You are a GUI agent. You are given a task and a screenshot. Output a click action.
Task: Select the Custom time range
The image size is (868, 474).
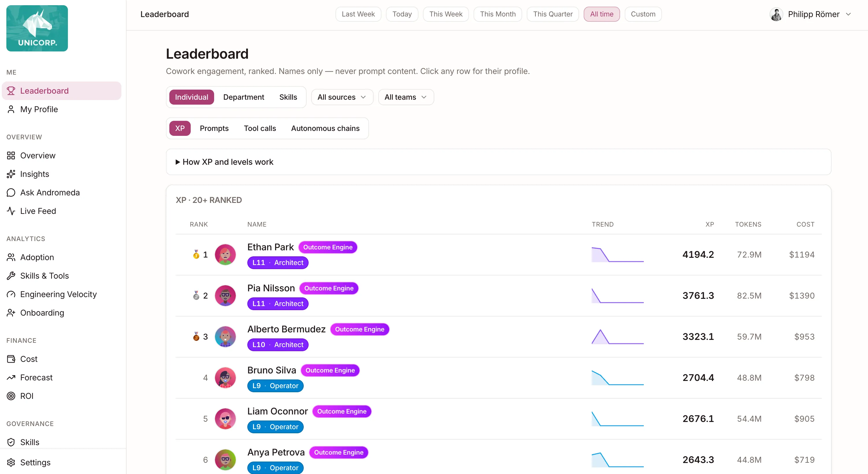(643, 14)
